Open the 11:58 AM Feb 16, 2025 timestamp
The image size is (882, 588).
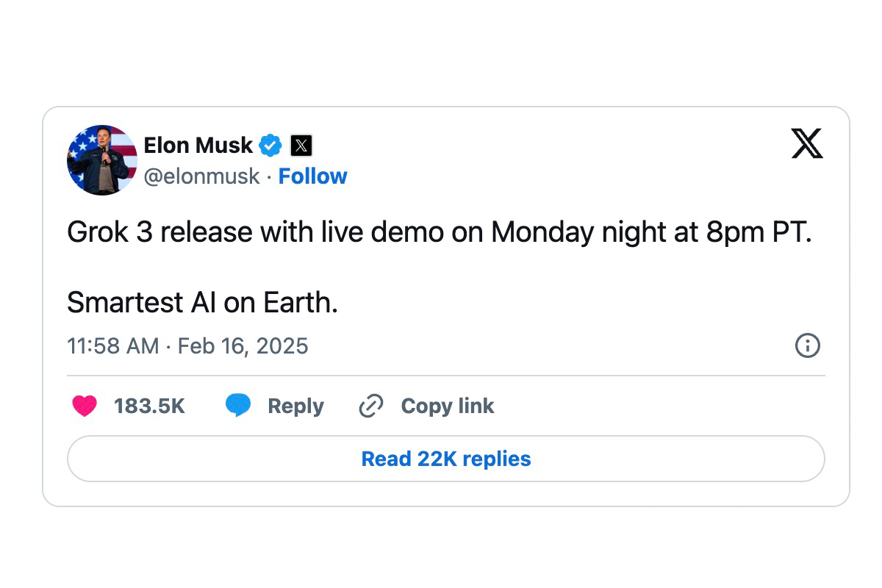tap(187, 346)
